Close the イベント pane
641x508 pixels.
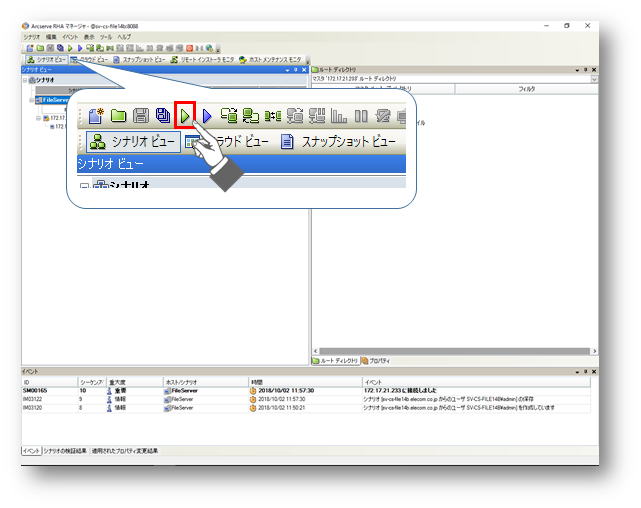click(x=594, y=371)
